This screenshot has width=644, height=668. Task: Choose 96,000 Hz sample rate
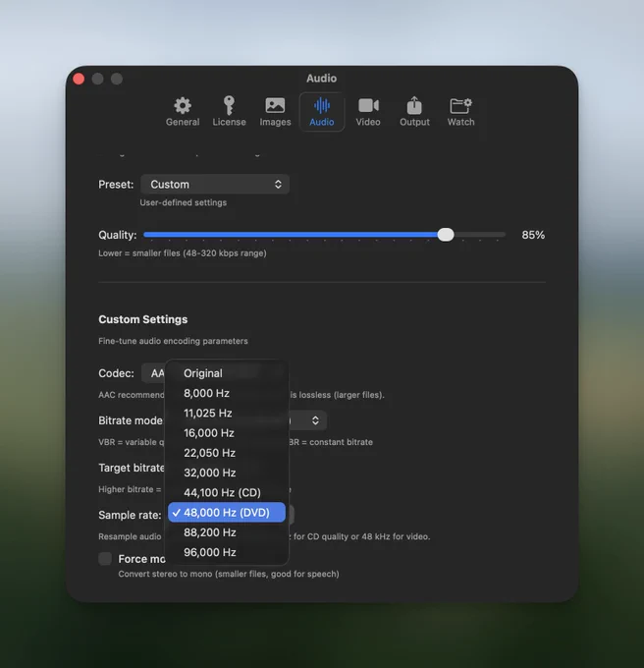tap(227, 552)
